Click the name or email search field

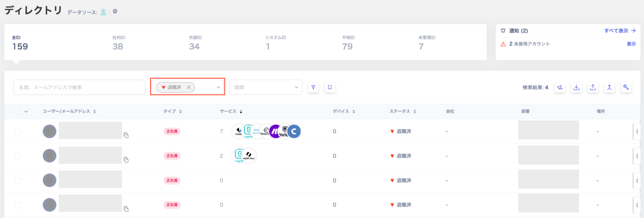click(x=79, y=87)
